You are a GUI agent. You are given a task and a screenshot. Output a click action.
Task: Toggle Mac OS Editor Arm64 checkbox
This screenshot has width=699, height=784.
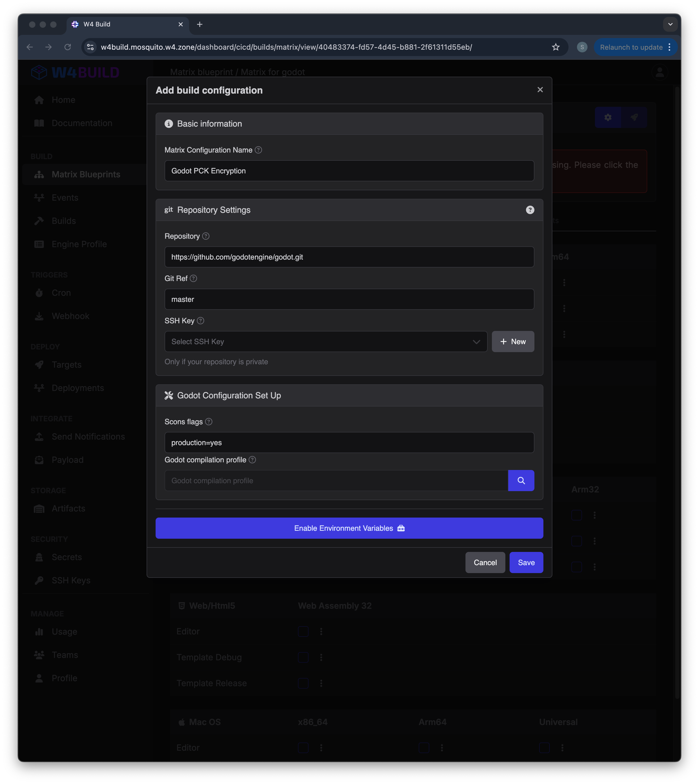[424, 748]
